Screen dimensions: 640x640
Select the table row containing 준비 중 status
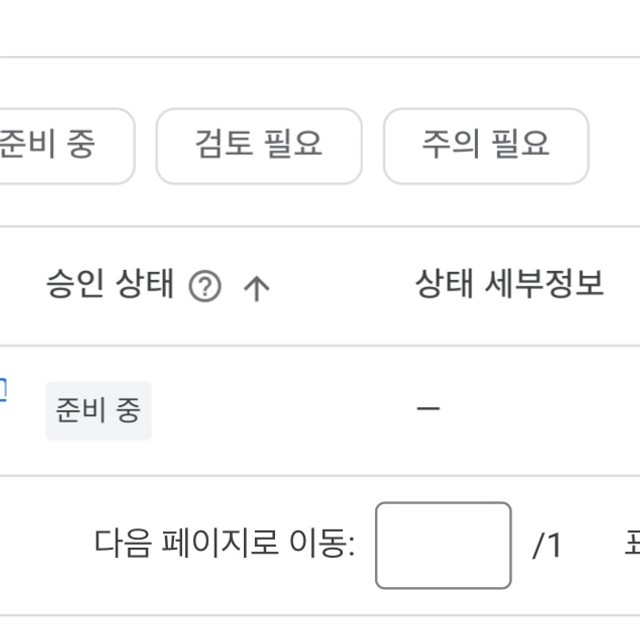(x=320, y=411)
